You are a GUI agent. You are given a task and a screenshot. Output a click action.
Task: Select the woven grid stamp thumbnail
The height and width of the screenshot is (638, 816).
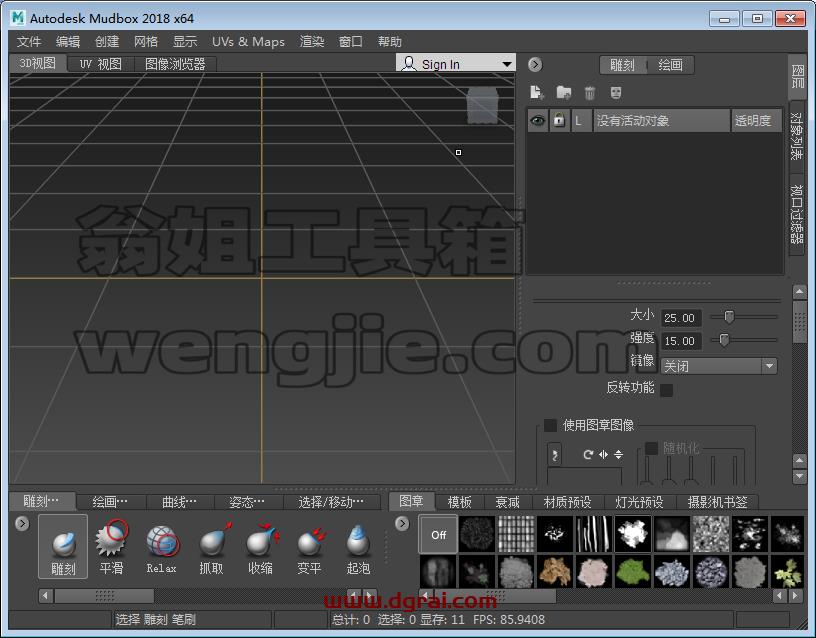(x=516, y=534)
